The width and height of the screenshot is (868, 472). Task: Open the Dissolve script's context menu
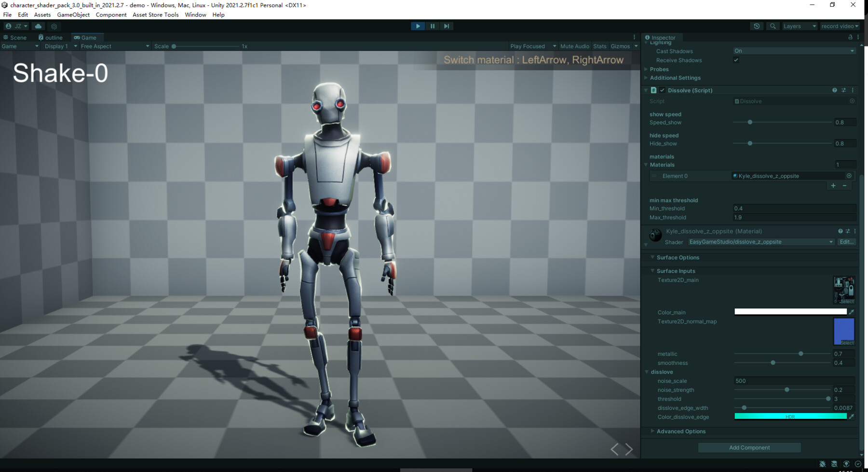click(x=853, y=90)
